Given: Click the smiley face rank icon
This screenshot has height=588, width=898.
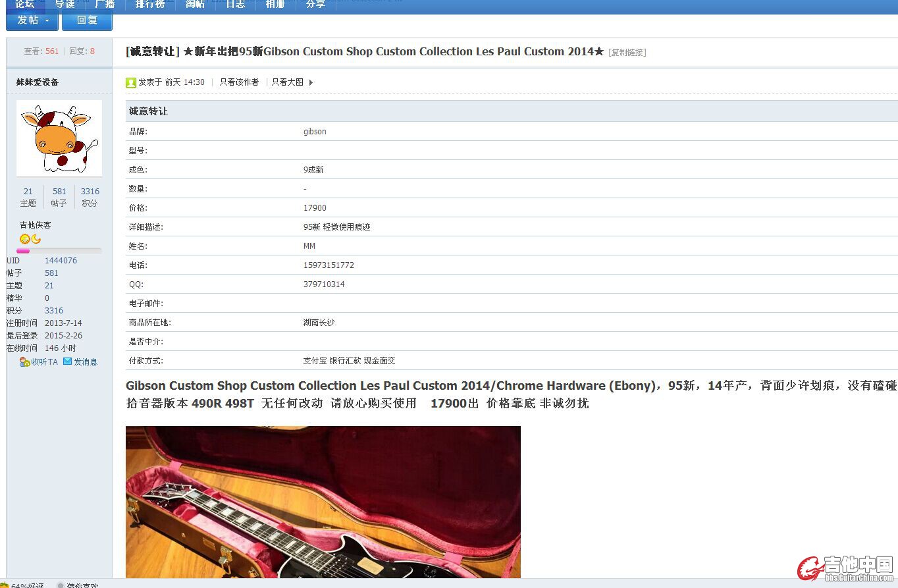Looking at the screenshot, I should 24,239.
